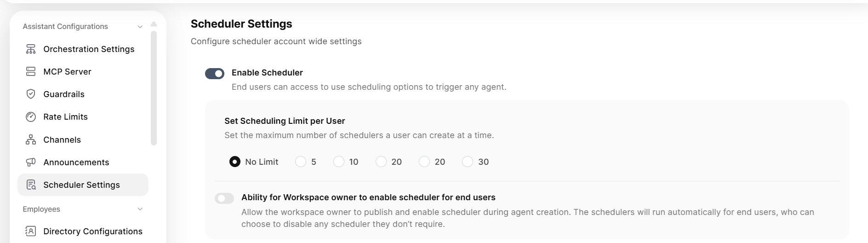868x243 pixels.
Task: Click the sidebar scroll up arrow
Action: pyautogui.click(x=154, y=24)
